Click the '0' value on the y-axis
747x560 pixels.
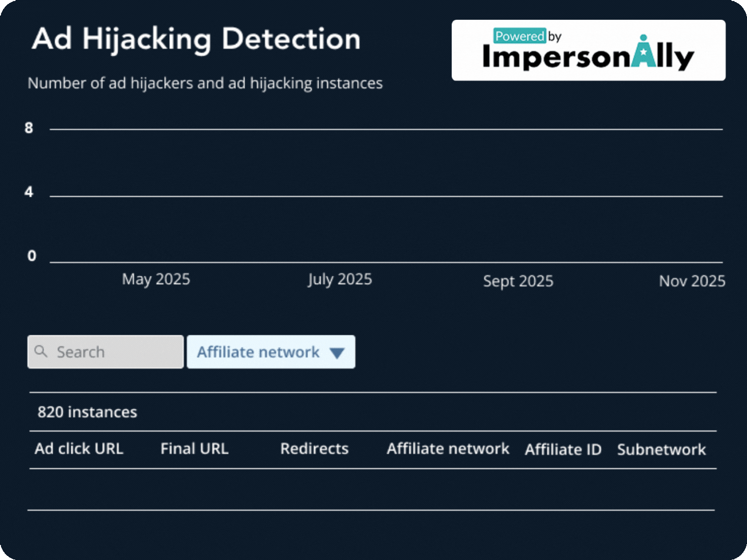pos(31,256)
